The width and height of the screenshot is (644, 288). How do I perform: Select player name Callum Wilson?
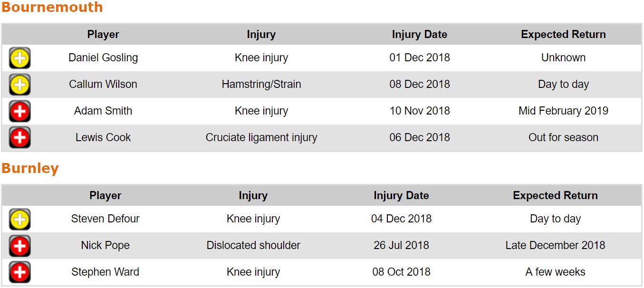point(103,85)
